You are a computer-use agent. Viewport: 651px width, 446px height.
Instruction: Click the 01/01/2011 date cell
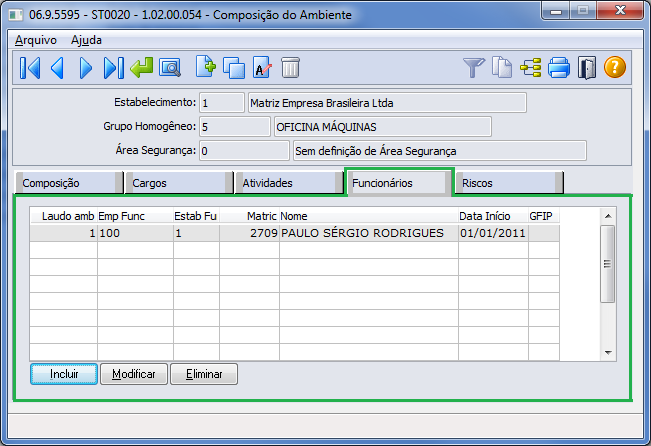click(x=493, y=233)
